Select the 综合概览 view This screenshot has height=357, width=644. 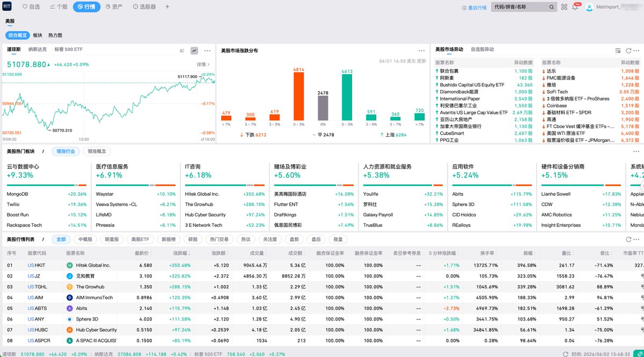(x=18, y=35)
